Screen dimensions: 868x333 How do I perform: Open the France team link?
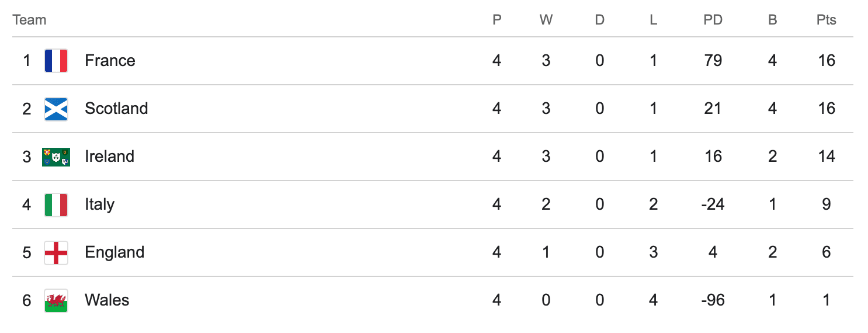click(110, 61)
